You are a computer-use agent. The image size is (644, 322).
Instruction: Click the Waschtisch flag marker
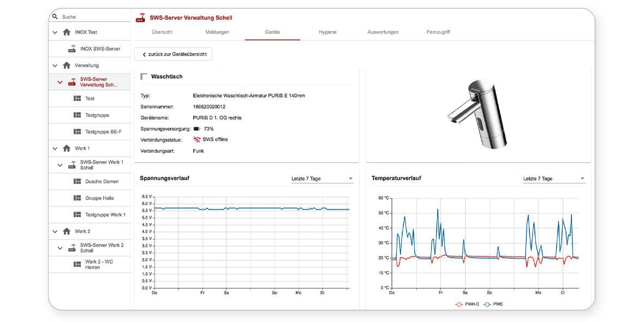pyautogui.click(x=144, y=76)
